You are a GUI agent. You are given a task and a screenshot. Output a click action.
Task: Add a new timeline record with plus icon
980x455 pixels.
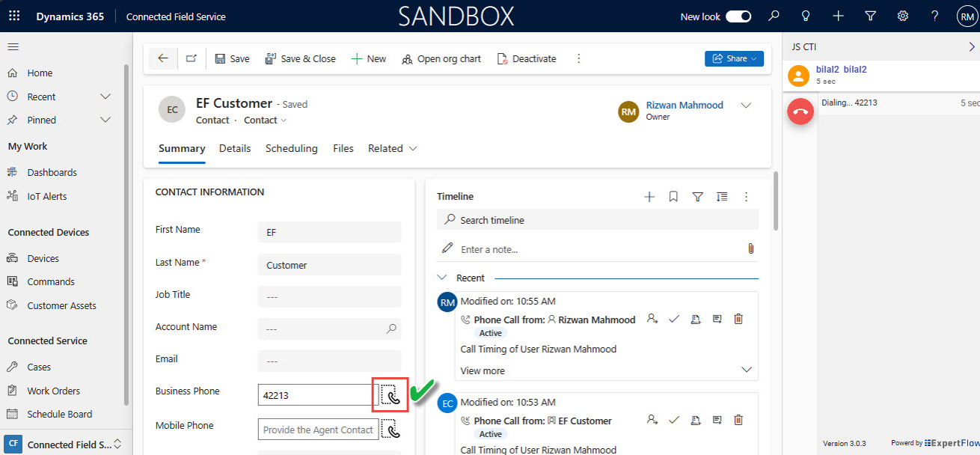point(649,197)
